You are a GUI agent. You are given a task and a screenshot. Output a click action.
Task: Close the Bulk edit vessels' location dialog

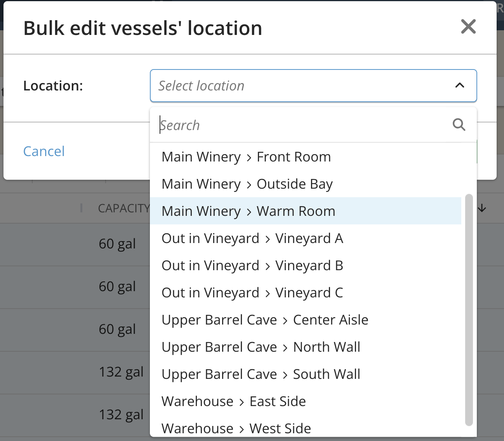point(468,27)
